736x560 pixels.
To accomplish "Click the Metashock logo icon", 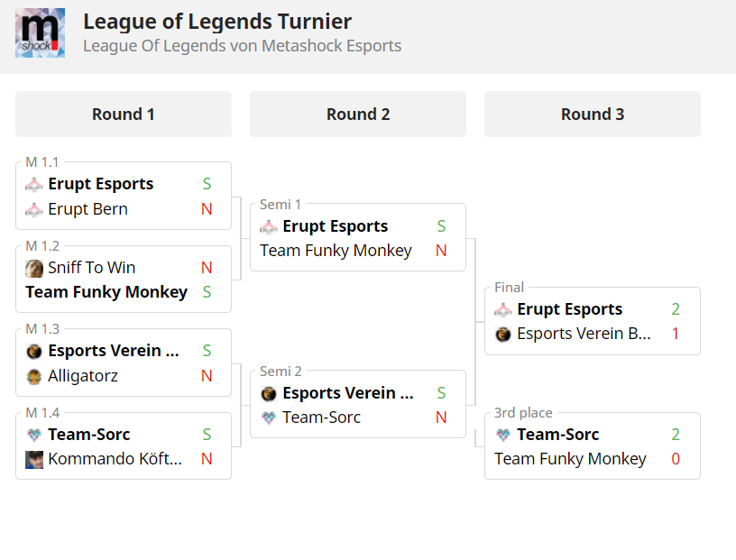I will click(40, 32).
